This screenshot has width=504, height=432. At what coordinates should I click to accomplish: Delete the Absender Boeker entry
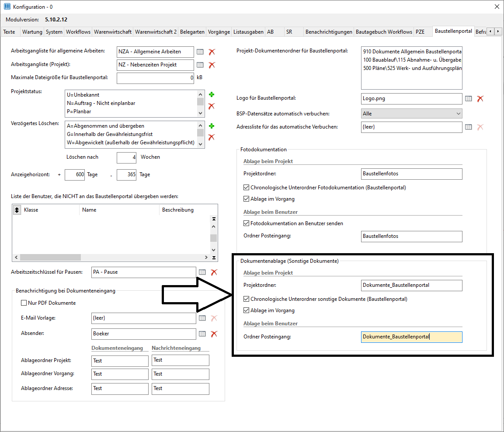(214, 334)
